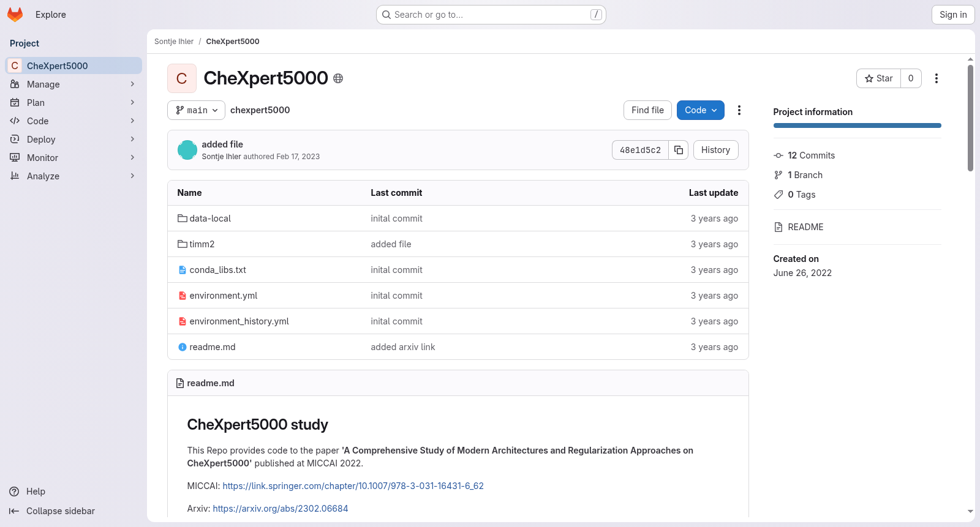Open the README link in Project information
The height and width of the screenshot is (527, 980).
click(805, 227)
